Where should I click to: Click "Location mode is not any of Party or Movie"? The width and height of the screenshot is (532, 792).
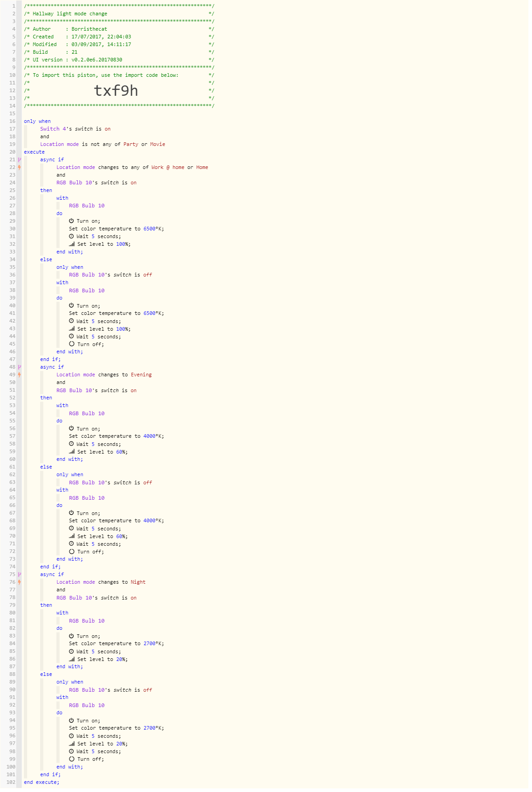[x=103, y=144]
